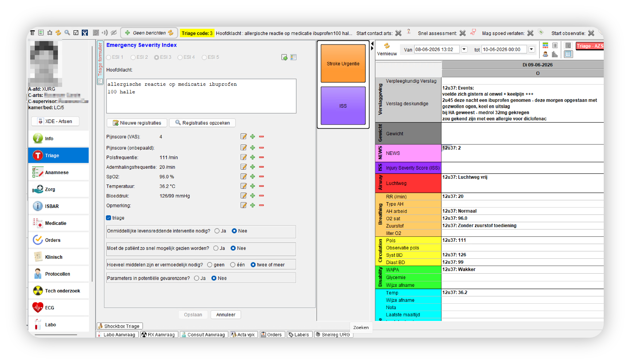Open the XDE - Artsen selector
Viewport: 630px width, 364px height.
55,121
